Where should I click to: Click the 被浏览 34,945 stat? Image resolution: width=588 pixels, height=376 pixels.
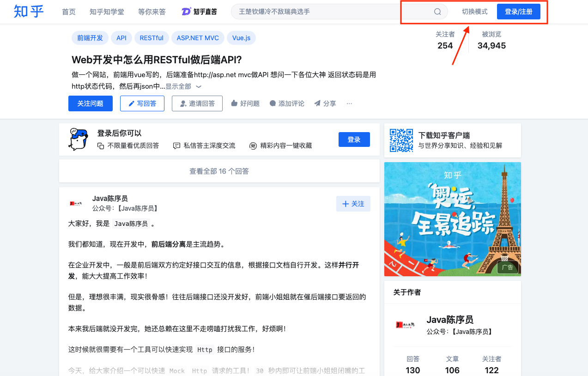click(491, 40)
